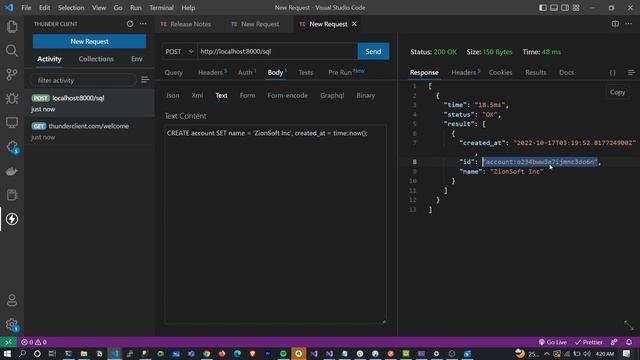Click the request URL field
This screenshot has height=360, width=640.
click(277, 51)
